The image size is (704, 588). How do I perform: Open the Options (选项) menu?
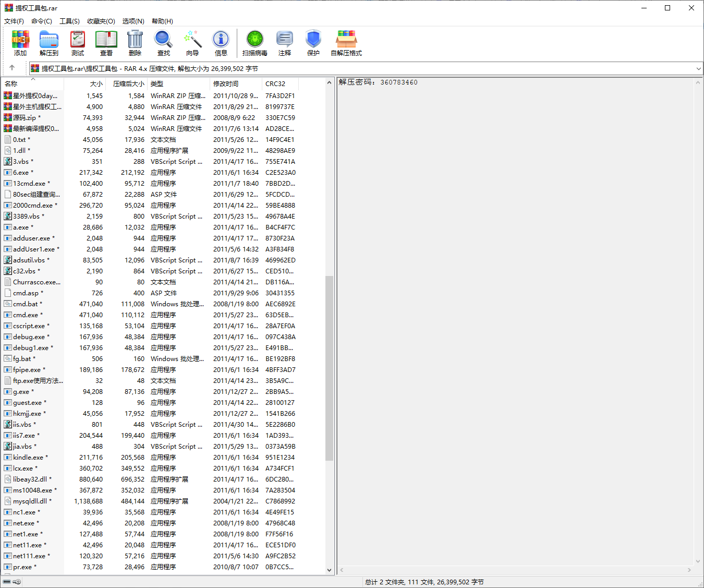pos(133,21)
